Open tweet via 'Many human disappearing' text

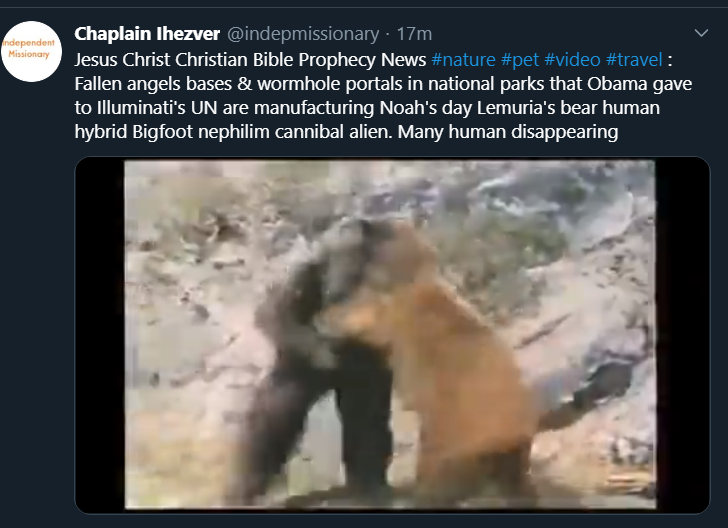pos(508,132)
